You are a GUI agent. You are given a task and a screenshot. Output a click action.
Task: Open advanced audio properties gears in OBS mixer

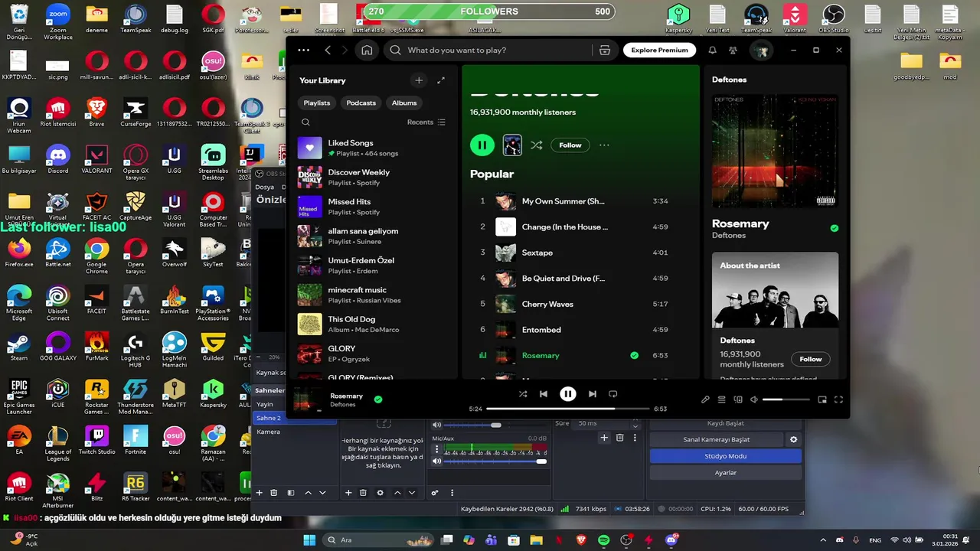435,493
